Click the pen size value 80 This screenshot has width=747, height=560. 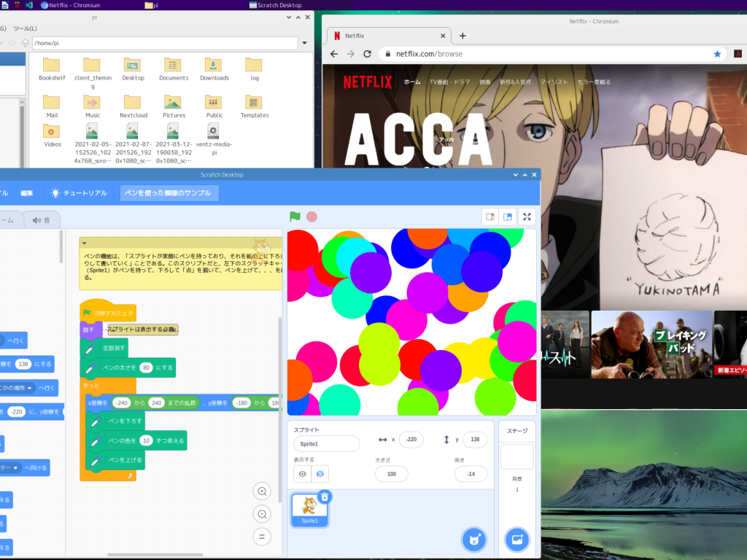tap(146, 367)
